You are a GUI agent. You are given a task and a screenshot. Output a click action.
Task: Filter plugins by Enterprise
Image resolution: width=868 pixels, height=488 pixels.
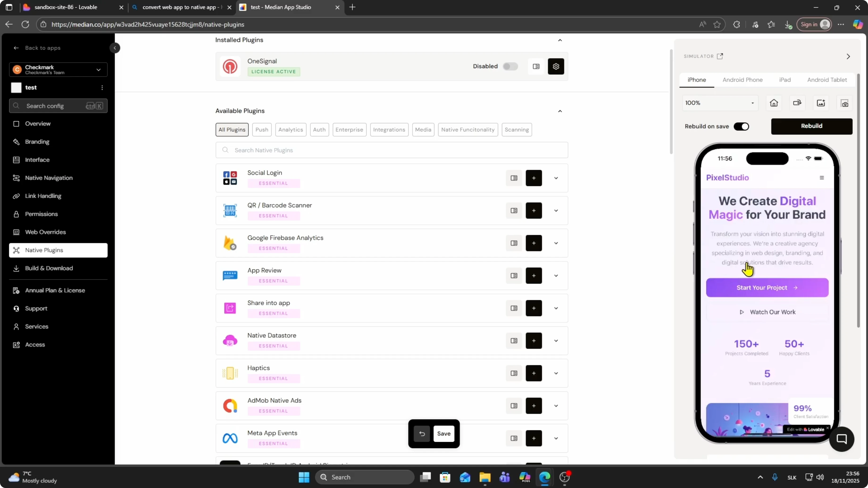[x=349, y=130]
